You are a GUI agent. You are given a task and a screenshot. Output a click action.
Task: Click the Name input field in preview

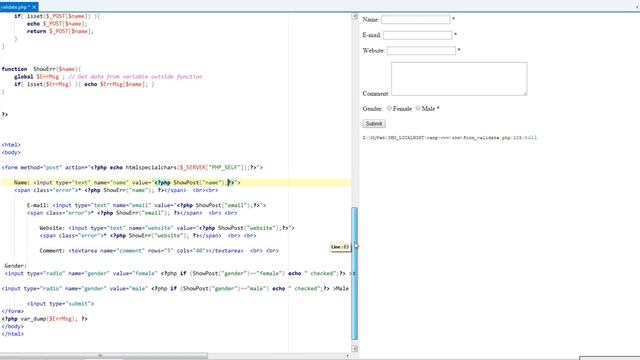(416, 20)
